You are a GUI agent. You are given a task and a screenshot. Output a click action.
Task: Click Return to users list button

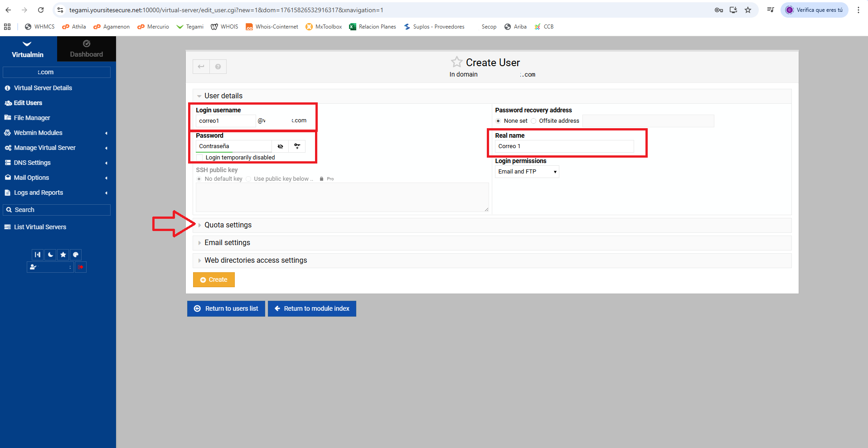coord(226,308)
